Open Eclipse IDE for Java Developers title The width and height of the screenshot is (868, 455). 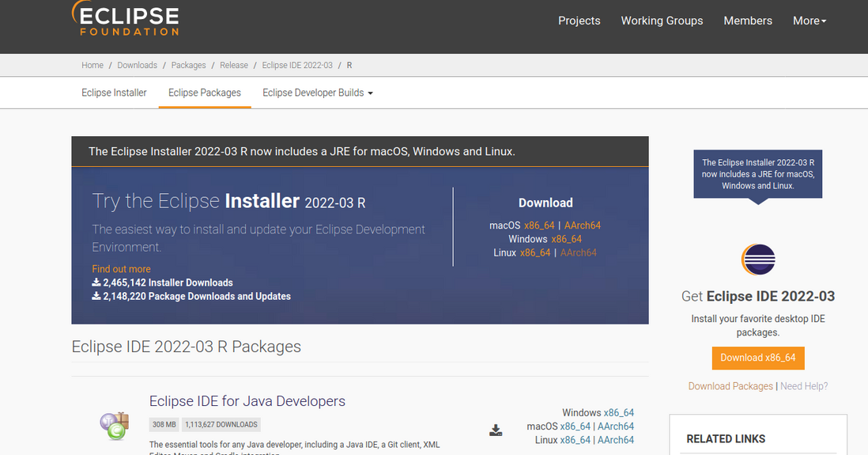pyautogui.click(x=247, y=401)
